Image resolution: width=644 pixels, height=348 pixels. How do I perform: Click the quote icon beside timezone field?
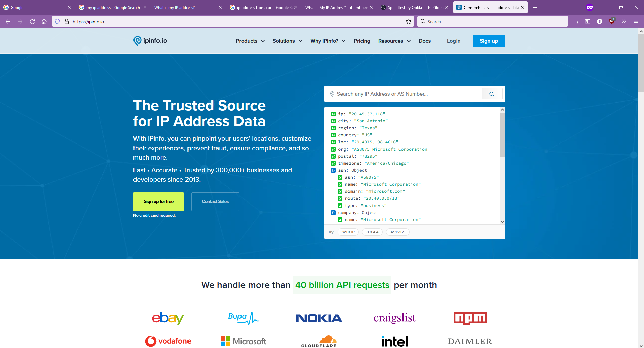(x=333, y=163)
